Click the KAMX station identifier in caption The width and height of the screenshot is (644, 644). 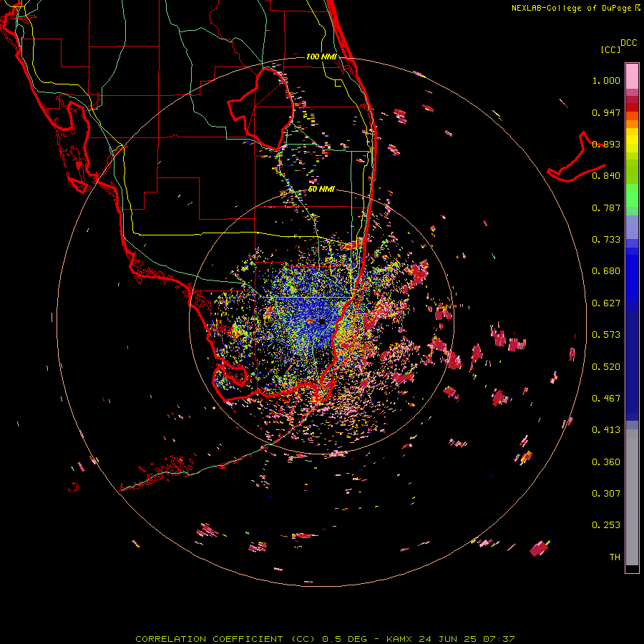400,639
